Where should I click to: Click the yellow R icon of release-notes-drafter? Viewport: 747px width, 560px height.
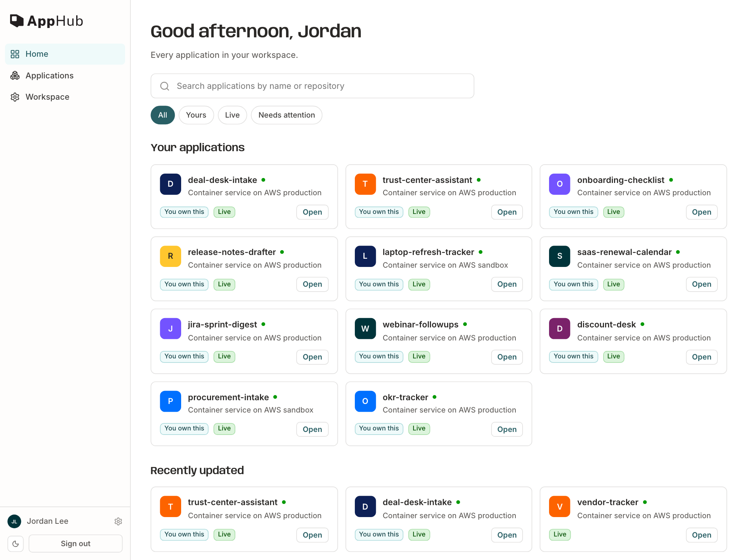pyautogui.click(x=170, y=256)
